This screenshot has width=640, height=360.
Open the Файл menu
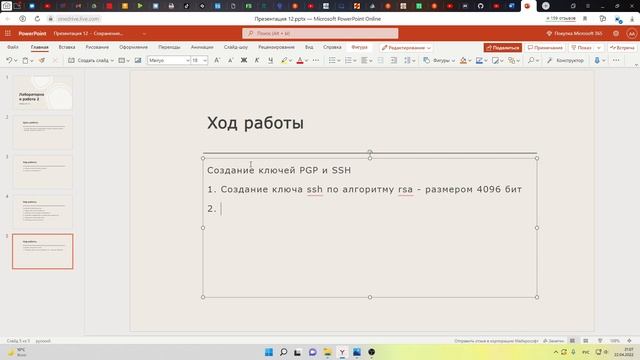click(13, 47)
